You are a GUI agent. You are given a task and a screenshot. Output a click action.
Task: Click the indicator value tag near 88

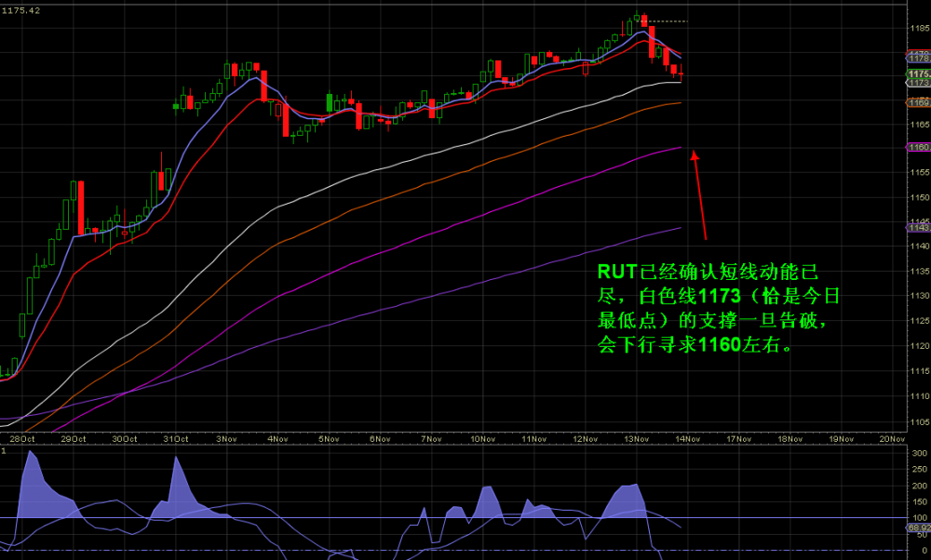[x=918, y=527]
